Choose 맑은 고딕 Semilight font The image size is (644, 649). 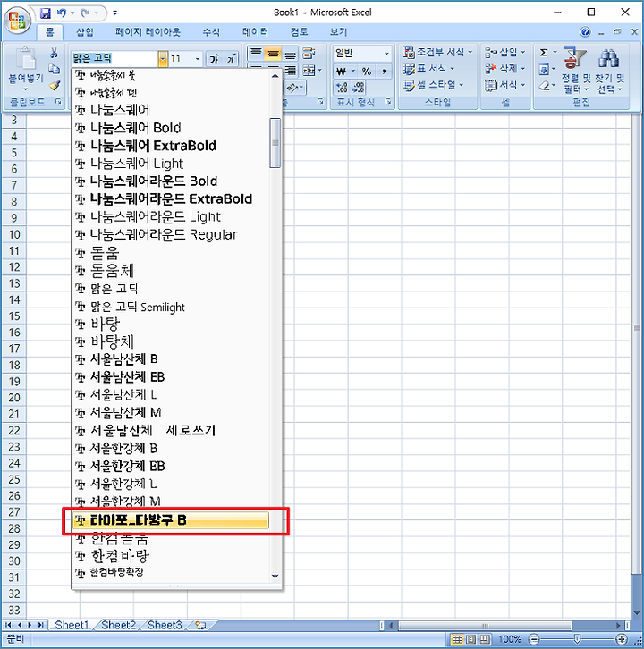170,307
